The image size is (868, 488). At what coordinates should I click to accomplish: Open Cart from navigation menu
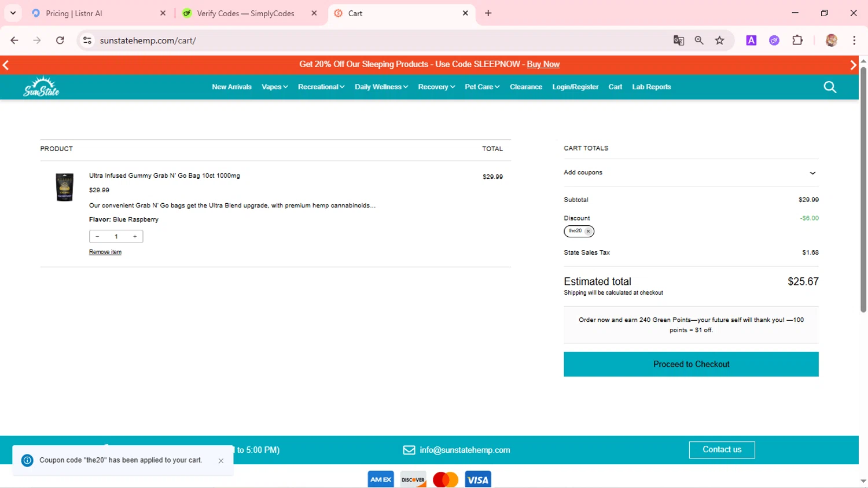pyautogui.click(x=615, y=87)
